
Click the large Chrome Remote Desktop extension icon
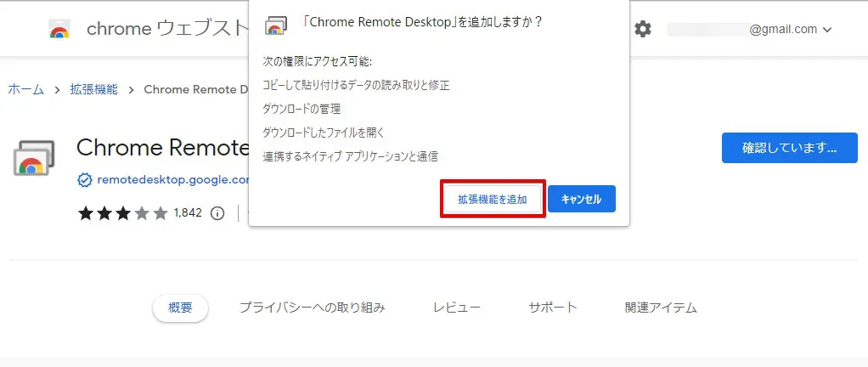pyautogui.click(x=35, y=158)
